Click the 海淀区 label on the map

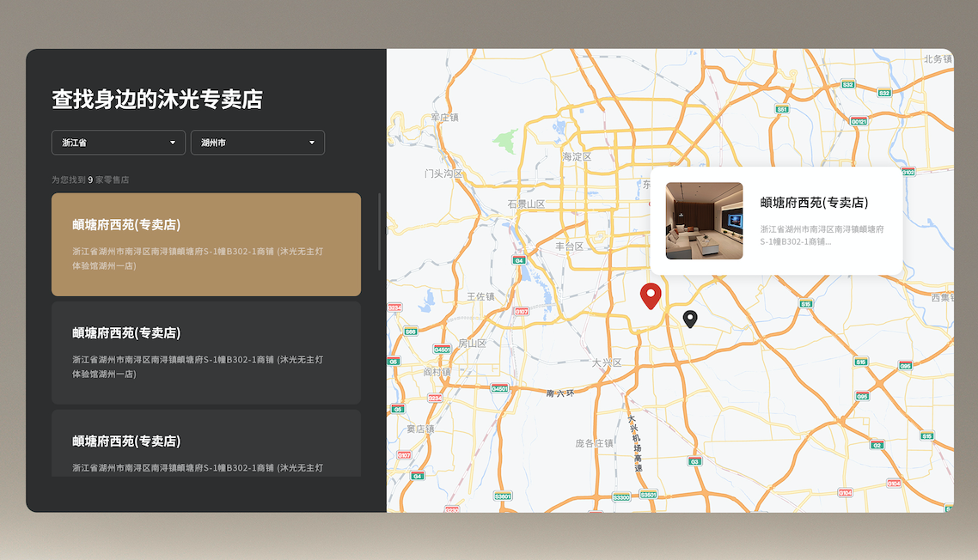coord(577,157)
